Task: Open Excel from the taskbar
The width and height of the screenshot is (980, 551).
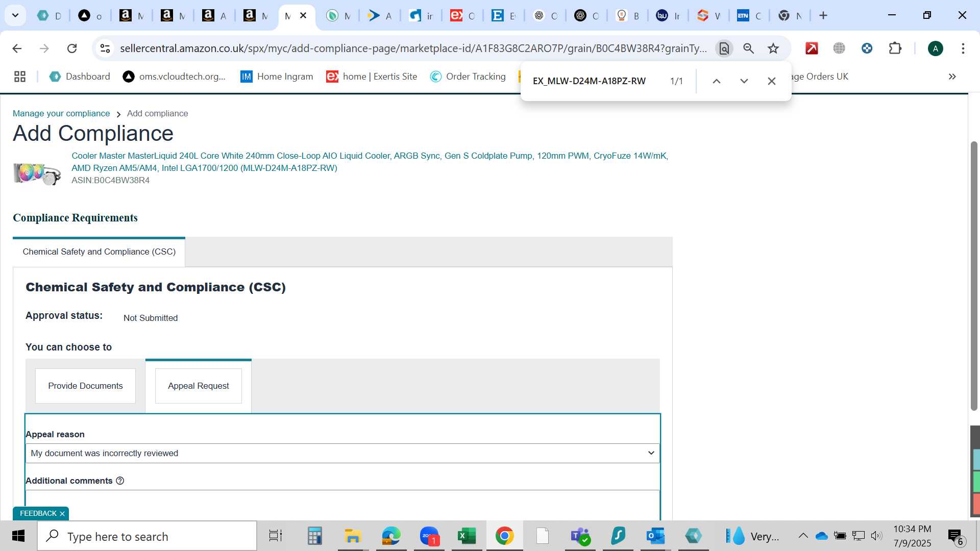Action: (x=467, y=536)
